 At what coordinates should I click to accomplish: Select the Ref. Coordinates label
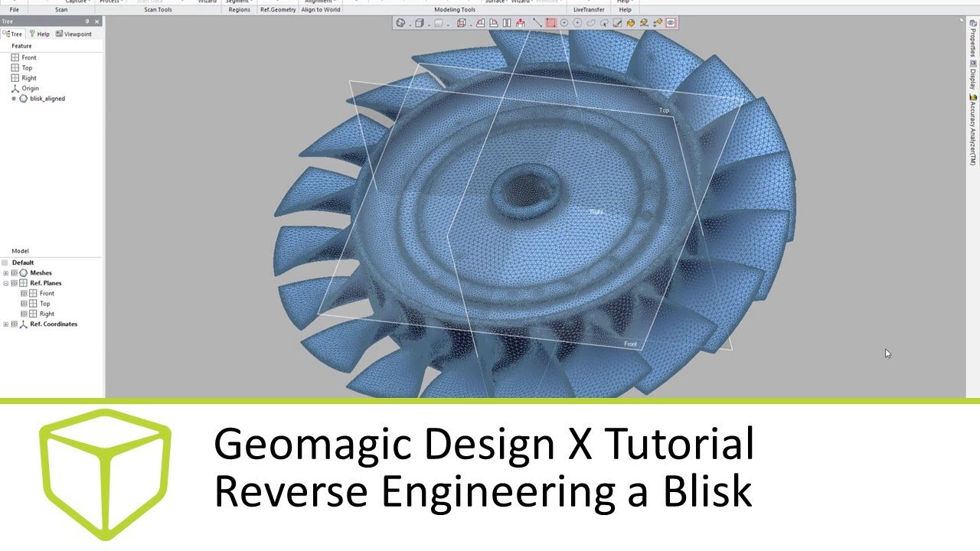pyautogui.click(x=54, y=324)
